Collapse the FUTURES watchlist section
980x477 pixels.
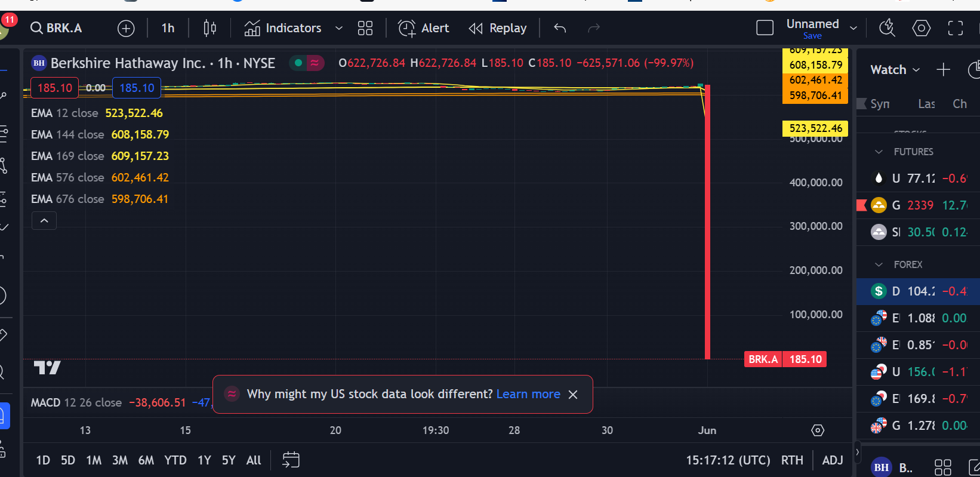click(879, 152)
